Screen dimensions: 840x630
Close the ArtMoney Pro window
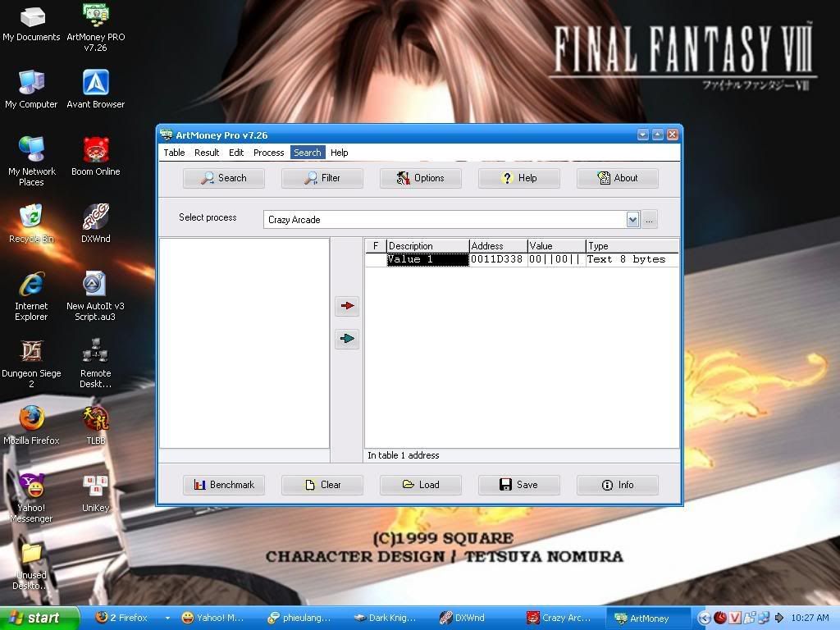click(x=673, y=135)
